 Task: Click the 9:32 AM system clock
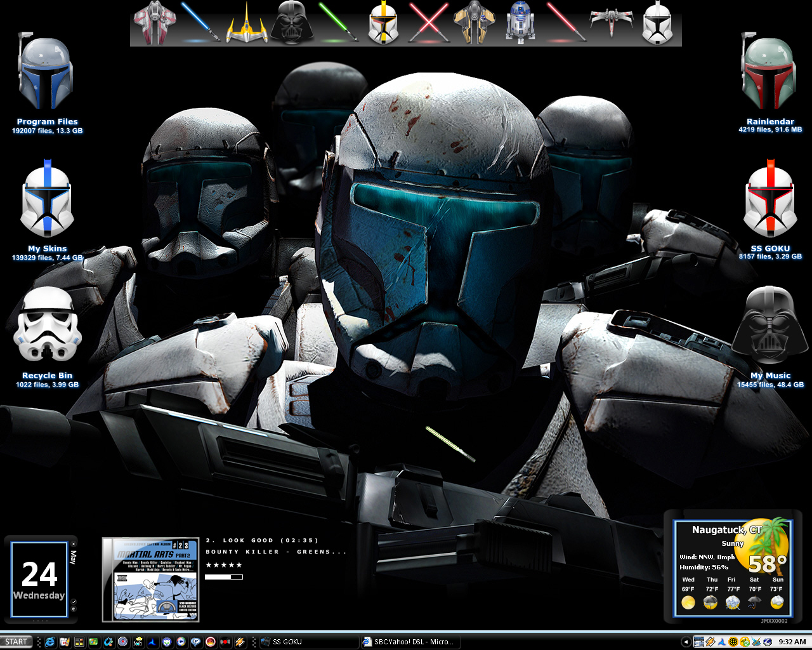click(x=792, y=642)
